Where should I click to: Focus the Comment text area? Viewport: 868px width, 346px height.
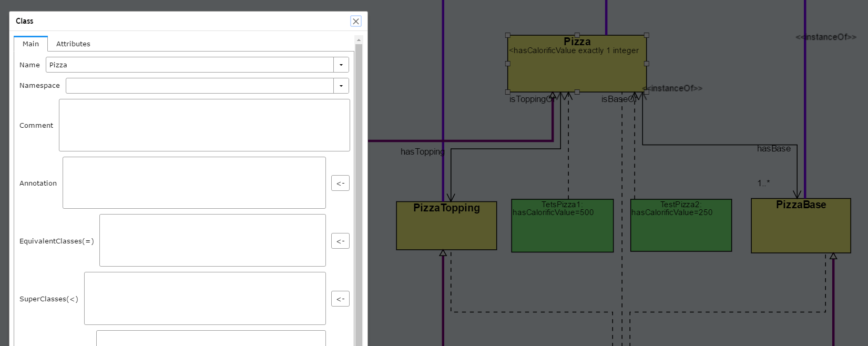point(204,125)
